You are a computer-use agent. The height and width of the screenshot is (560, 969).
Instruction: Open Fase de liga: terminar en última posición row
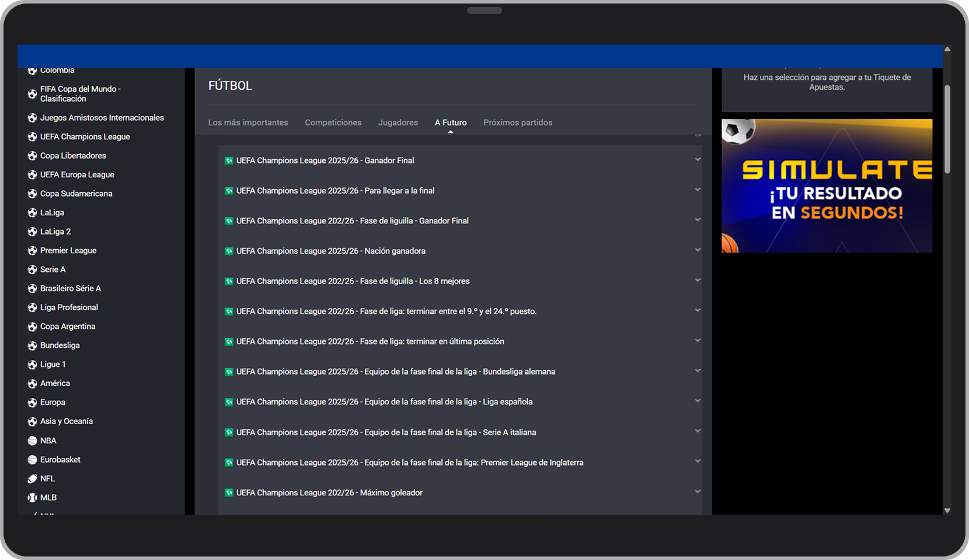tap(460, 341)
